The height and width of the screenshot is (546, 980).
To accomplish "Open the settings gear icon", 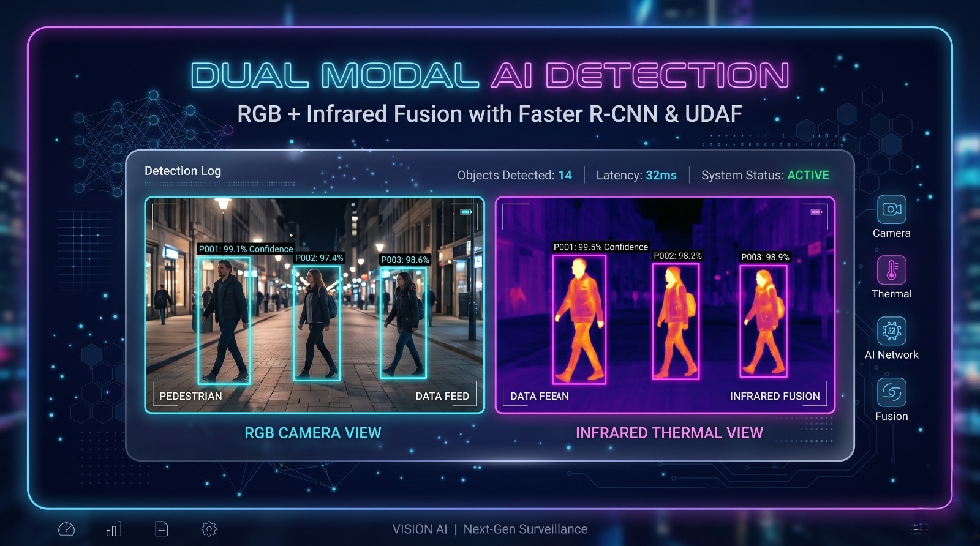I will tap(209, 529).
